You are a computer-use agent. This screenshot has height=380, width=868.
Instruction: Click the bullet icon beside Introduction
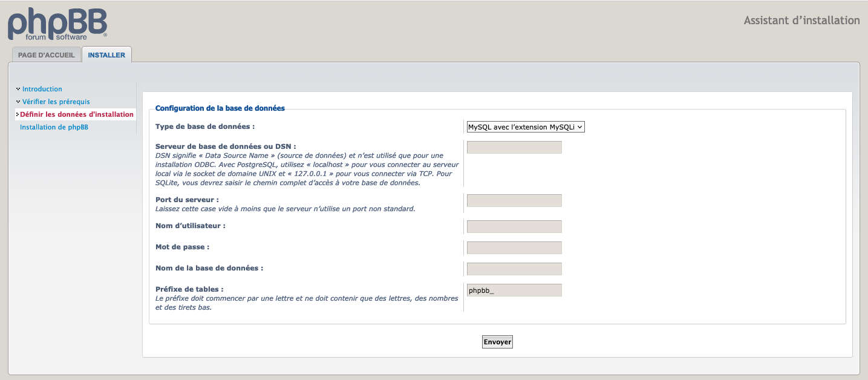pos(18,89)
